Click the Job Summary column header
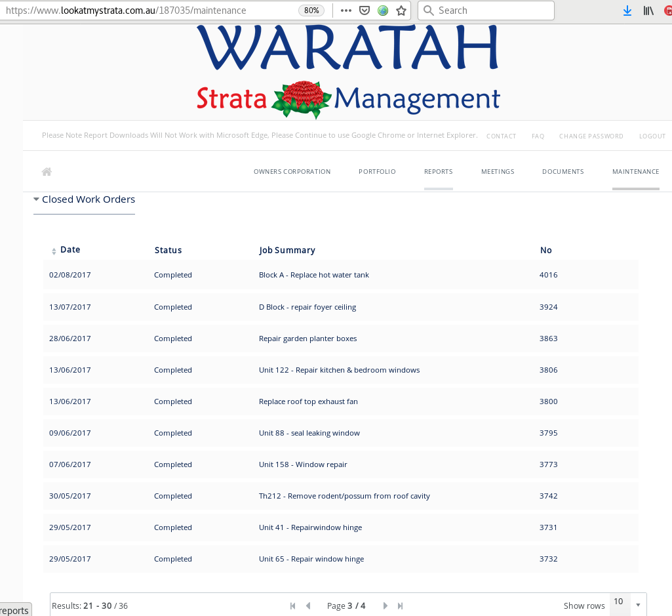This screenshot has height=616, width=672. pyautogui.click(x=287, y=250)
